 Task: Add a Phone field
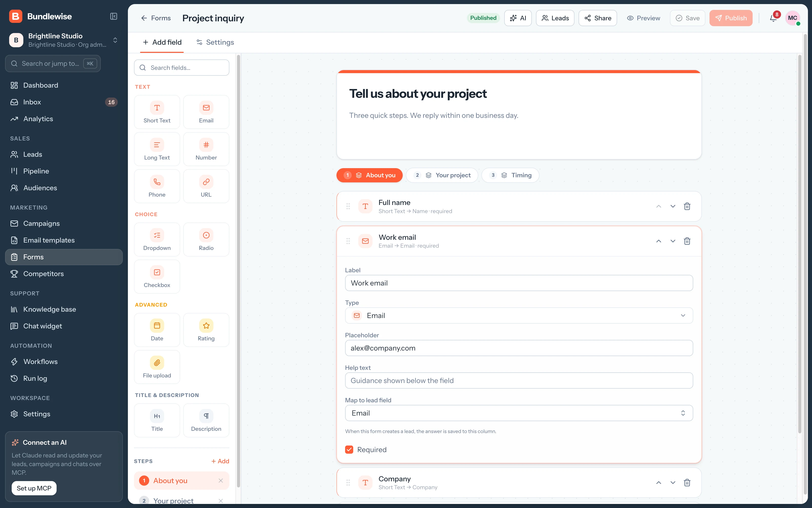point(157,186)
